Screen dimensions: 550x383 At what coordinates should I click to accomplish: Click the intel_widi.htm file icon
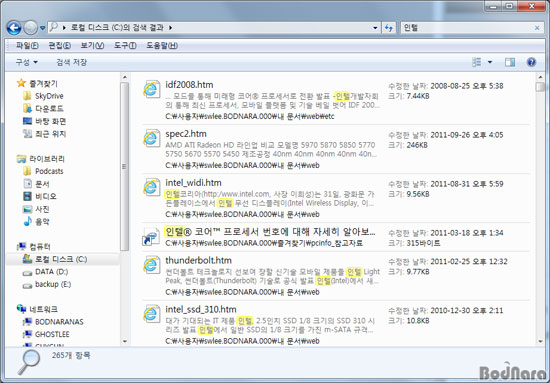pyautogui.click(x=152, y=187)
